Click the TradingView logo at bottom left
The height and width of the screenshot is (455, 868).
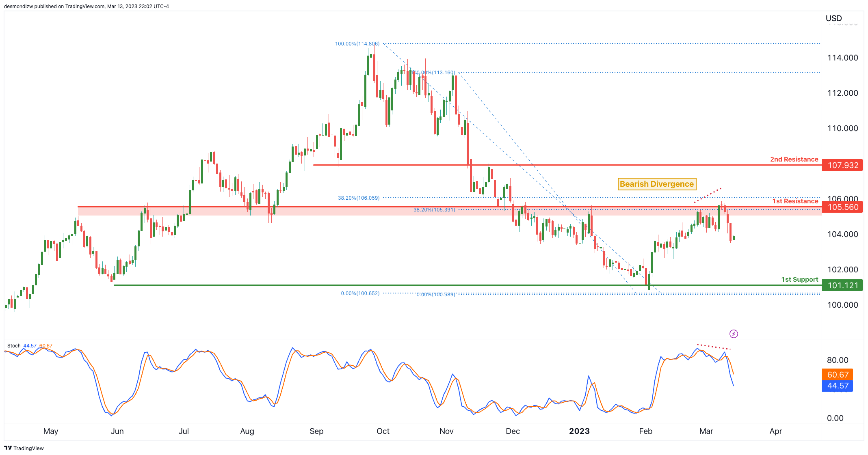[24, 448]
